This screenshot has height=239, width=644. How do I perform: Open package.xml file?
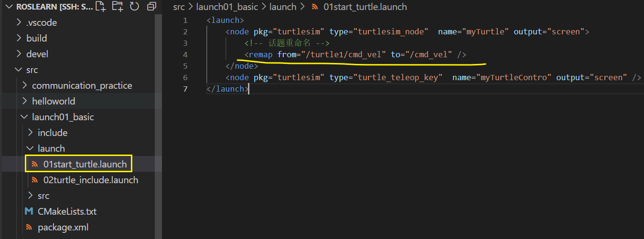click(x=63, y=227)
